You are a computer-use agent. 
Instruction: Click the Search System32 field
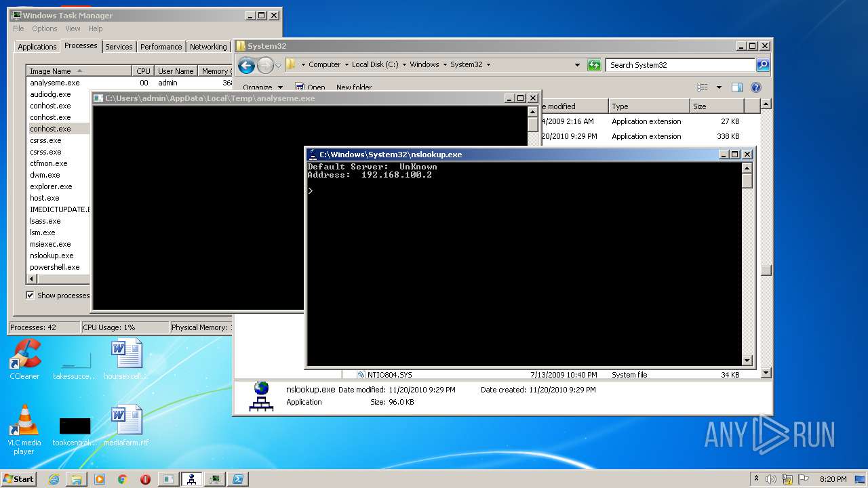tap(680, 65)
